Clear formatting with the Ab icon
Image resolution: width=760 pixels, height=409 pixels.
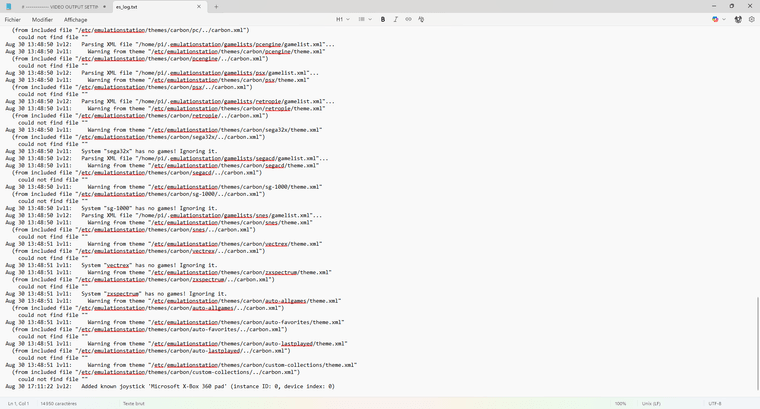pos(421,19)
